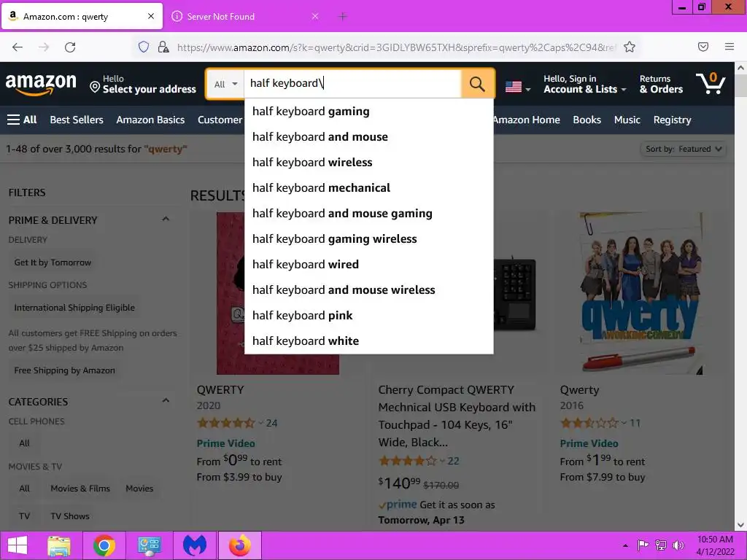Select suggestion half keyboard wired
The height and width of the screenshot is (560, 747).
click(x=368, y=264)
